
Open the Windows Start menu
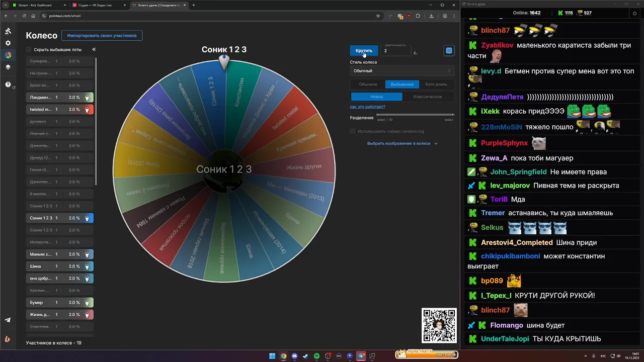pos(272,356)
